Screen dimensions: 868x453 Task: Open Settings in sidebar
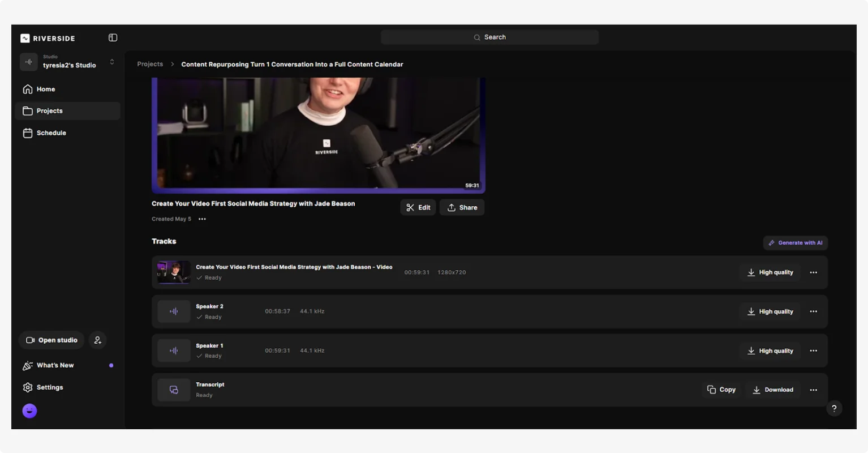click(68, 387)
